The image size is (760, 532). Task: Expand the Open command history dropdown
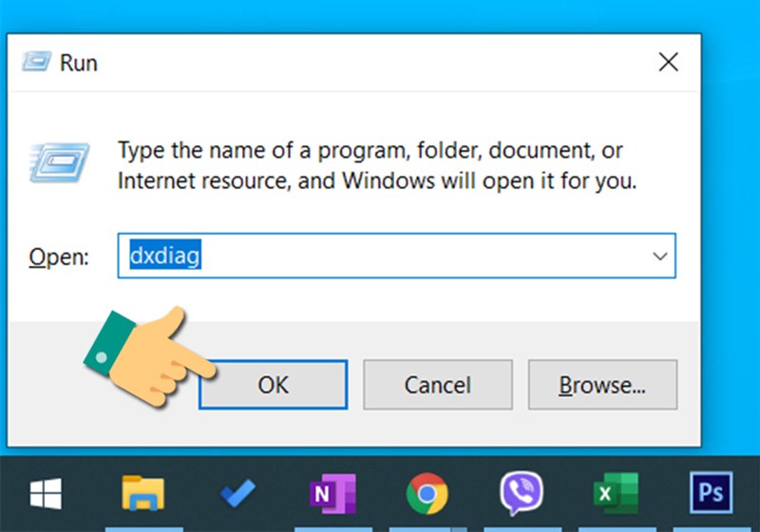pyautogui.click(x=659, y=256)
